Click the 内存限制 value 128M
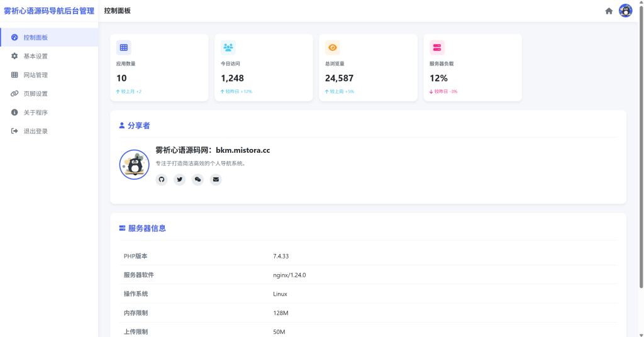The height and width of the screenshot is (337, 644). (280, 312)
